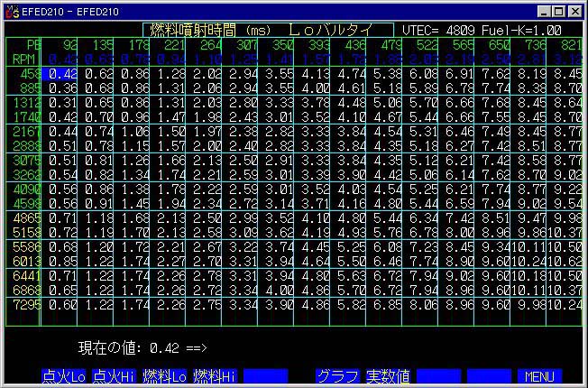
Task: Maximize the EFED210 window
Action: click(560, 11)
